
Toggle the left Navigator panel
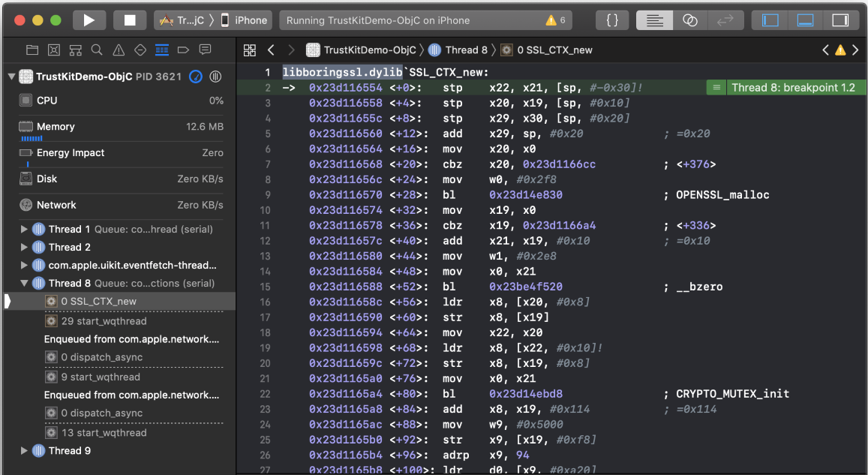[770, 20]
